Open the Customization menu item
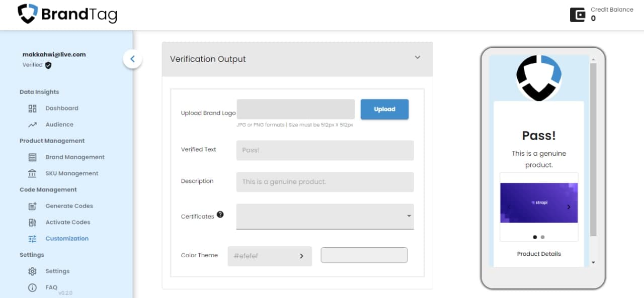 [x=67, y=239]
